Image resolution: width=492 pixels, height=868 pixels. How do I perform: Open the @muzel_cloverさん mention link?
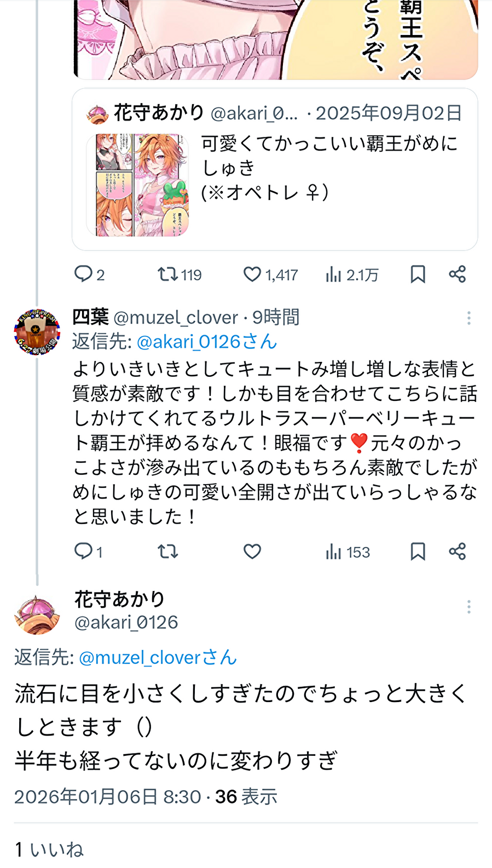click(x=158, y=657)
